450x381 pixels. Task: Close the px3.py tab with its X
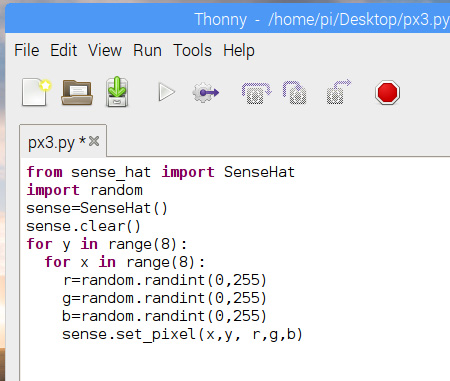[94, 141]
